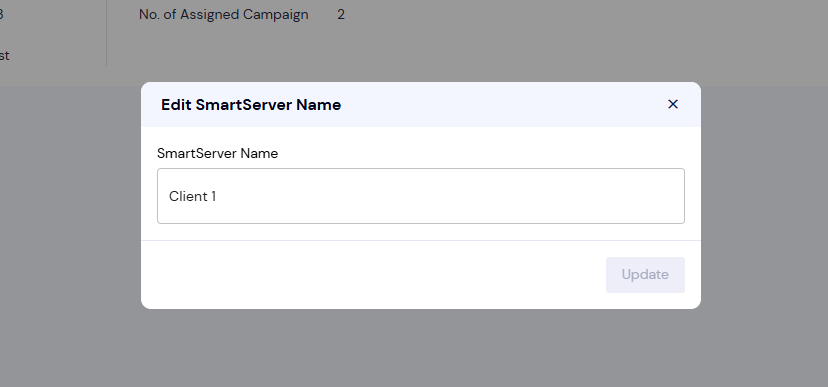Click the Update button
This screenshot has height=387, width=828.
[x=645, y=275]
